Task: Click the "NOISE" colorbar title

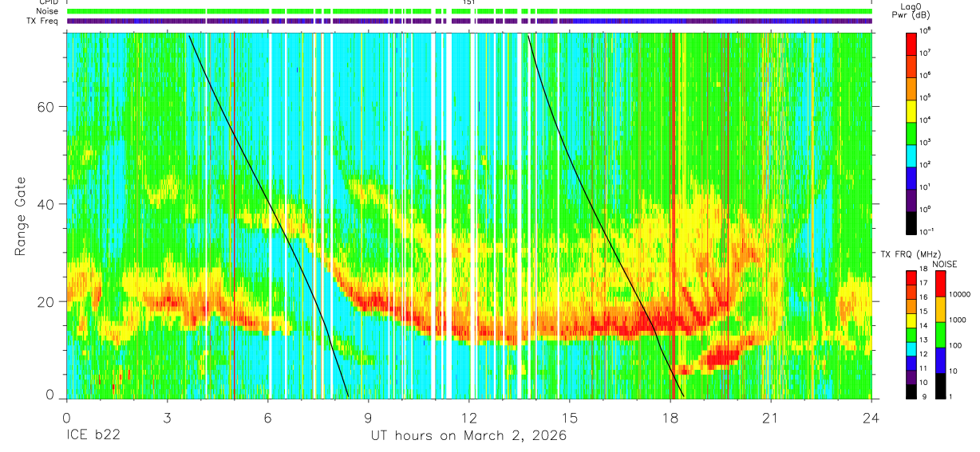Action: click(944, 264)
